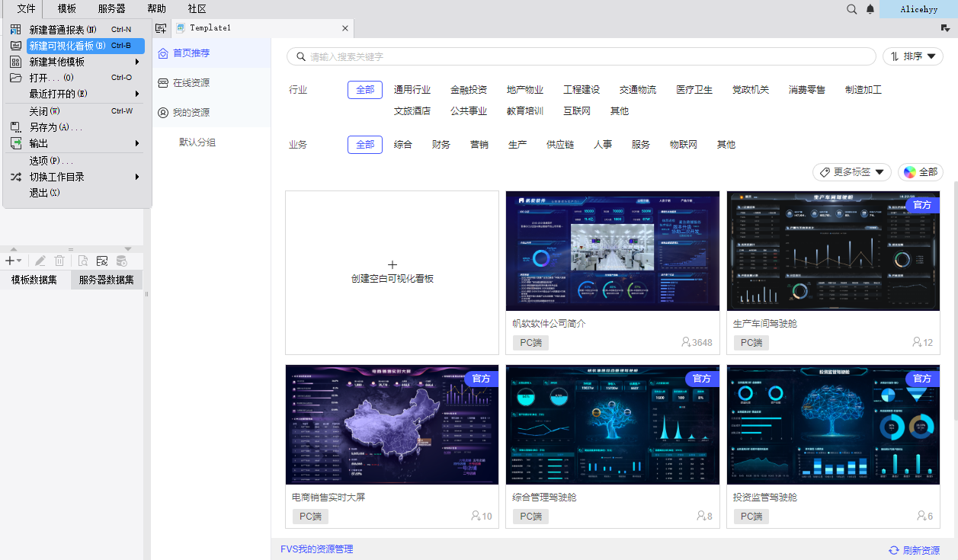Select business filter 物联网
The height and width of the screenshot is (560, 958).
tap(684, 145)
